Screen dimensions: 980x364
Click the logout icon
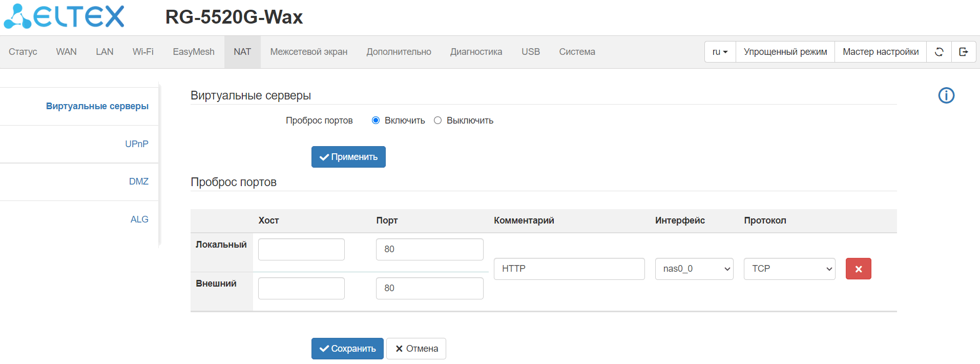click(x=963, y=52)
